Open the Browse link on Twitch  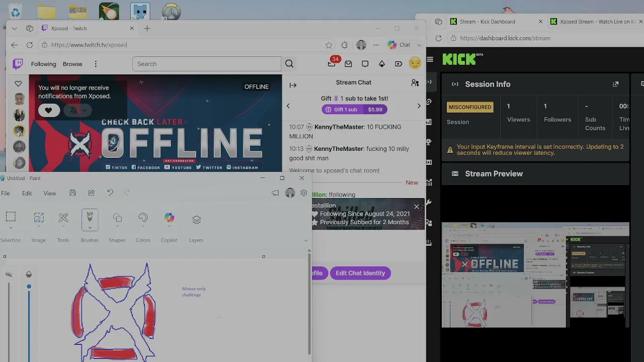point(72,64)
